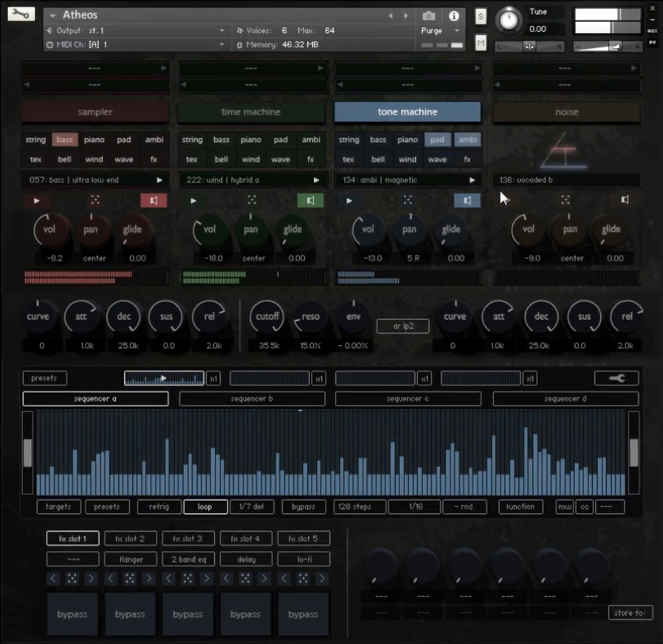Select next effect for fx slot 2
Viewport: 663px width, 644px height.
coord(149,578)
